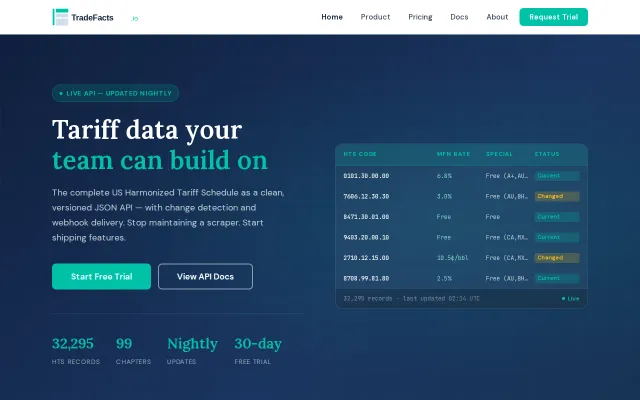The image size is (640, 400).
Task: Click Changed badge in 10.5¢/bbl row
Action: tap(557, 258)
